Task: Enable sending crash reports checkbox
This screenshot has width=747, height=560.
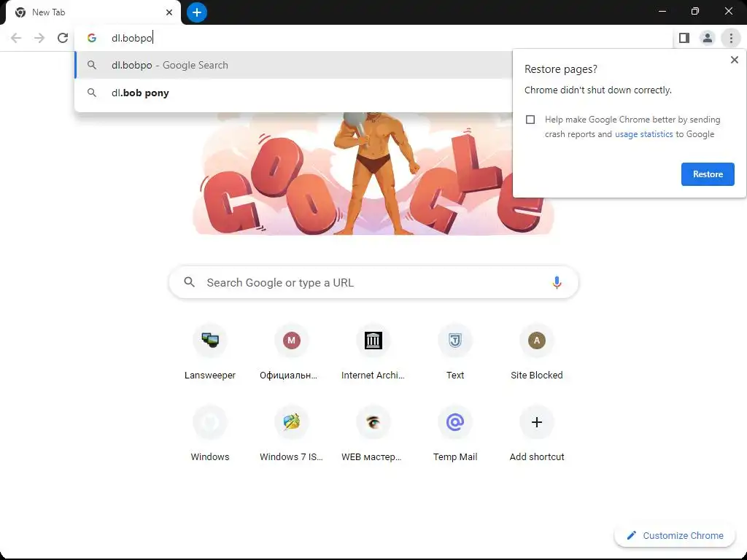Action: pyautogui.click(x=530, y=120)
